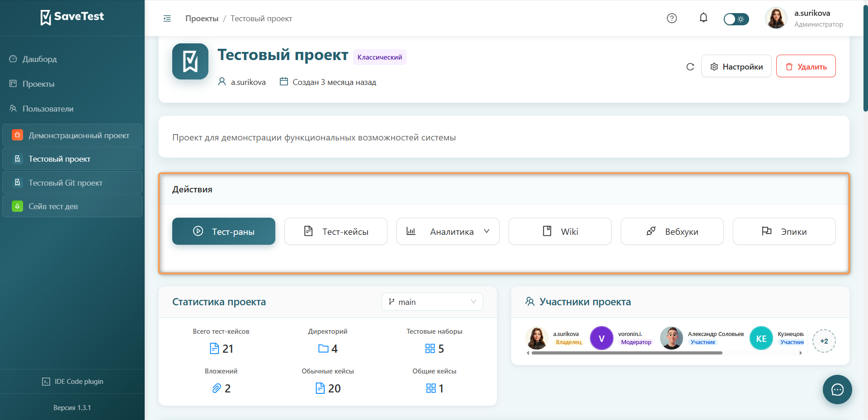Viewport: 868px width, 420px height.
Task: Click the voronin.i. V avatar
Action: [602, 338]
